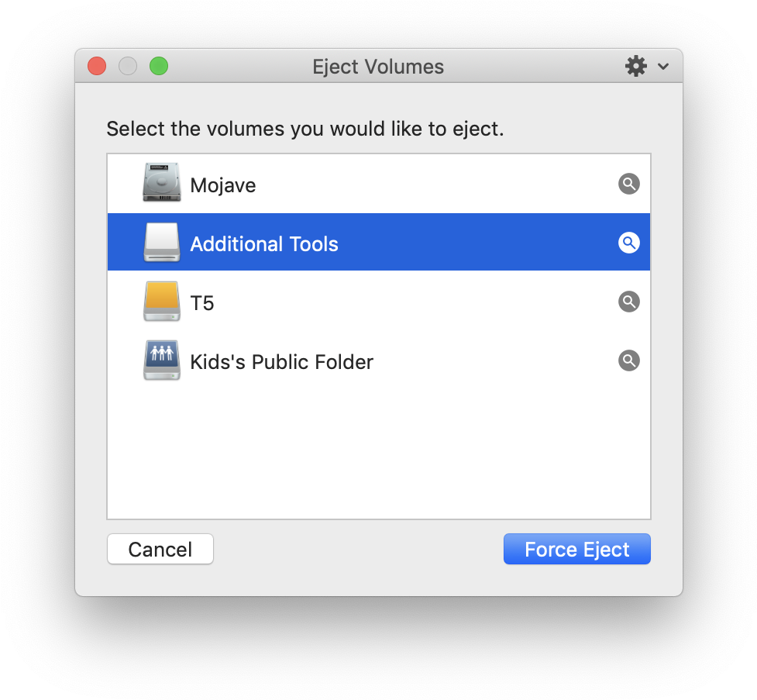Expand the chevron next to the gear
The width and height of the screenshot is (757, 700).
coord(663,66)
